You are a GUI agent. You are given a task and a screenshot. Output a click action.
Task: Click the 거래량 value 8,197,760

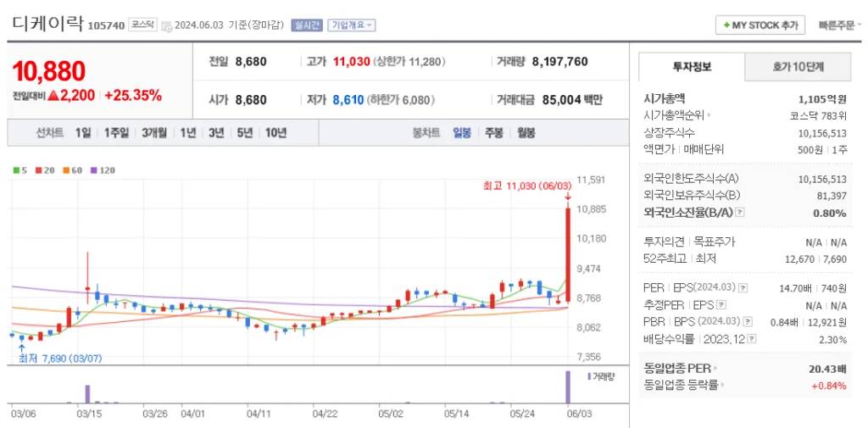pos(559,62)
